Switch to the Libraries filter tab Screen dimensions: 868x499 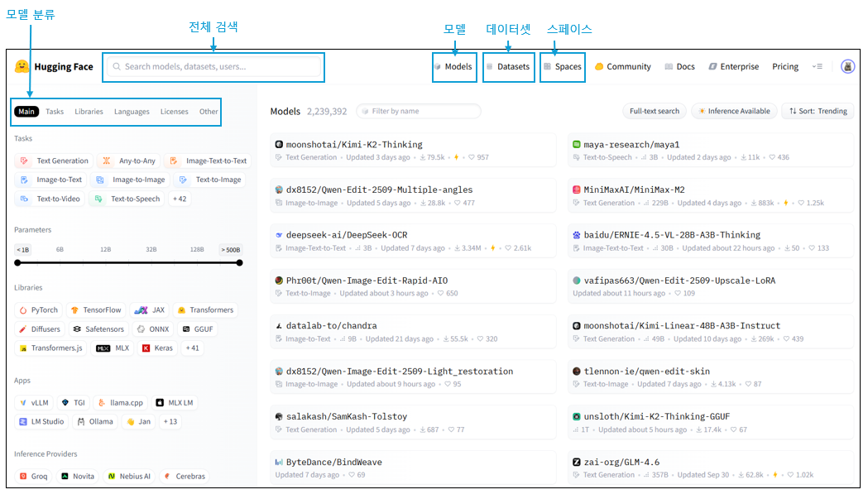click(89, 112)
